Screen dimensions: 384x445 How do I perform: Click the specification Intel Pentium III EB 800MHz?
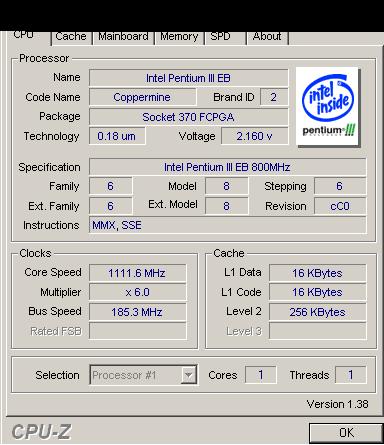[228, 167]
